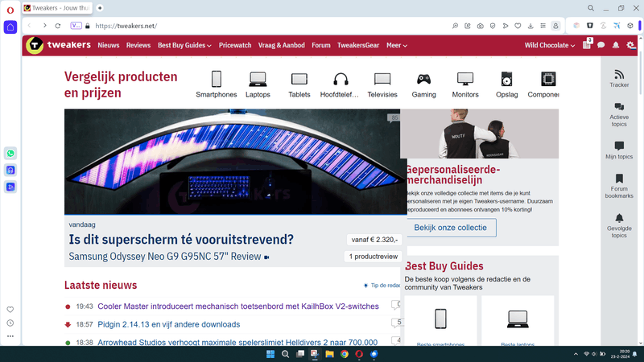The width and height of the screenshot is (644, 362).
Task: Click the Tweakers logo
Action: tap(58, 45)
